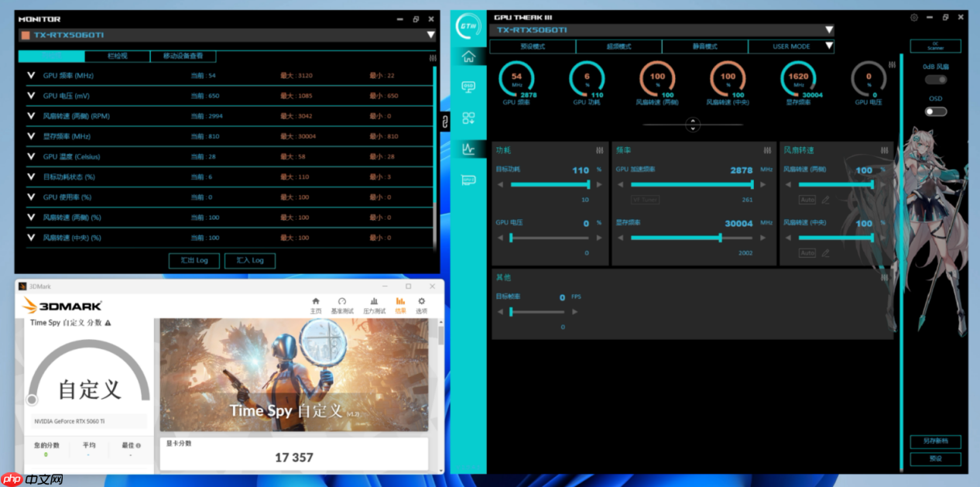
Task: Click the monitoring graph sidebar icon
Action: point(468,149)
